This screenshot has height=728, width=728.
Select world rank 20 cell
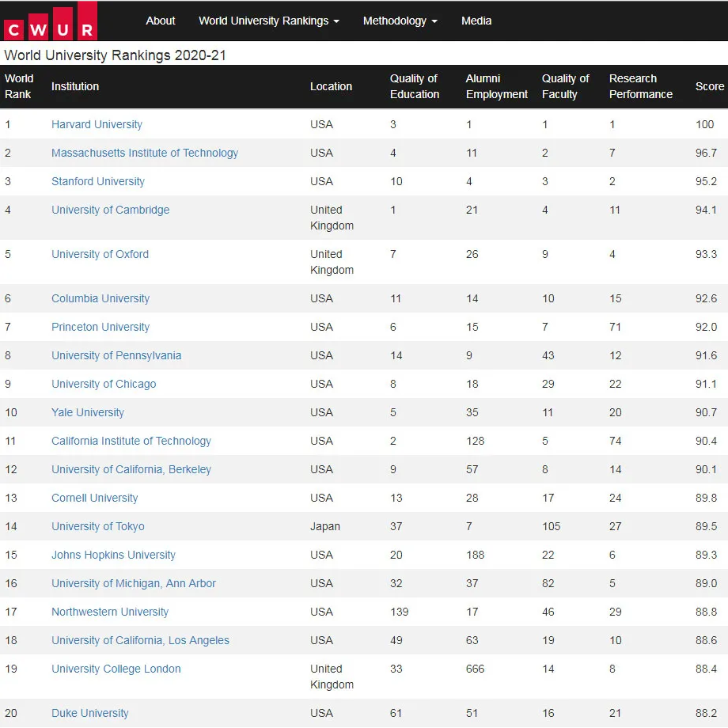(10, 713)
